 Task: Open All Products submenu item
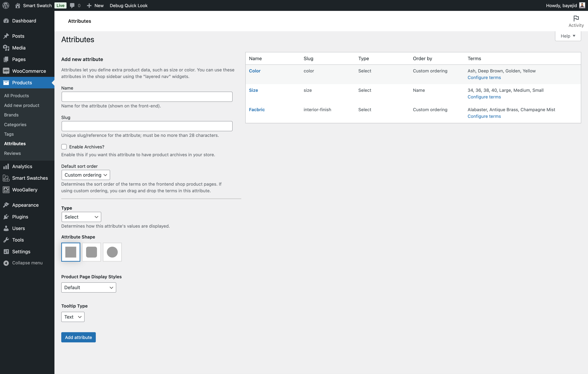point(16,96)
